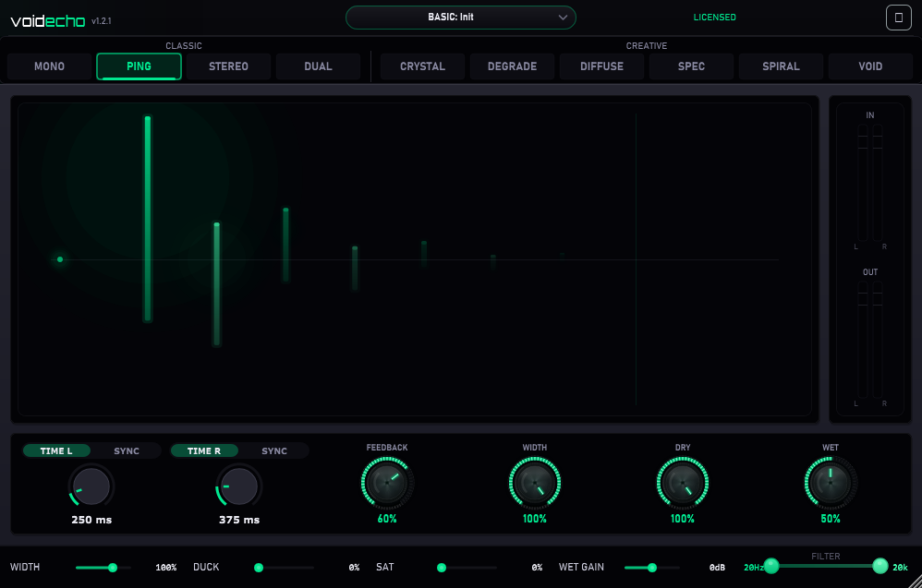Click the DUCK amount slider
922x588 pixels.
pyautogui.click(x=259, y=567)
